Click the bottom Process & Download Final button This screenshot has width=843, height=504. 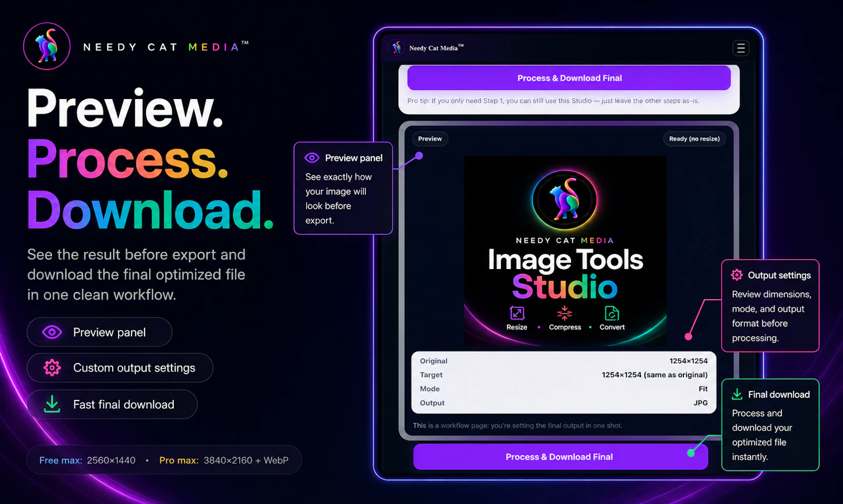pyautogui.click(x=561, y=457)
